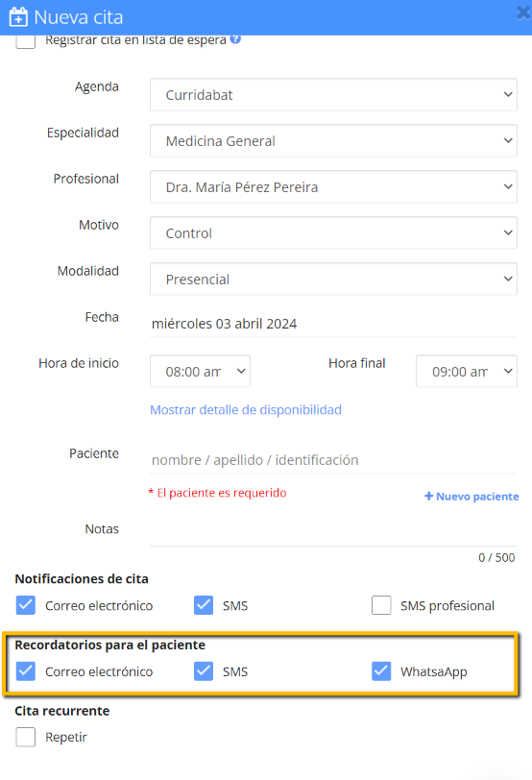Screen dimensions: 532x780
Task: Open the Hora final time dropdown
Action: 467,371
